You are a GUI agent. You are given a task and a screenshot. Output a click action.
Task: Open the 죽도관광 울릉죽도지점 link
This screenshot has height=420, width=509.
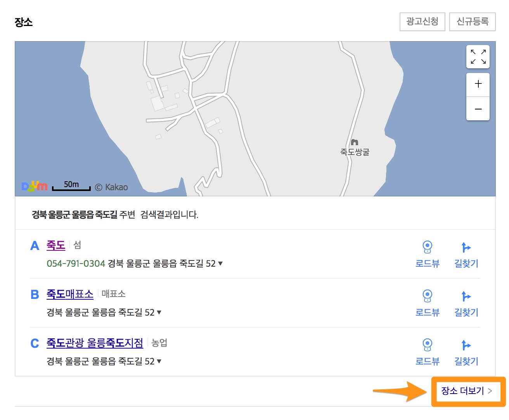pos(95,343)
